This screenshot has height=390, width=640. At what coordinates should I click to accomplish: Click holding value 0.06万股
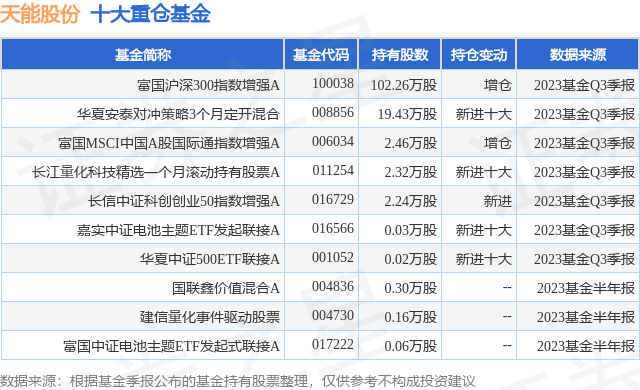411,346
